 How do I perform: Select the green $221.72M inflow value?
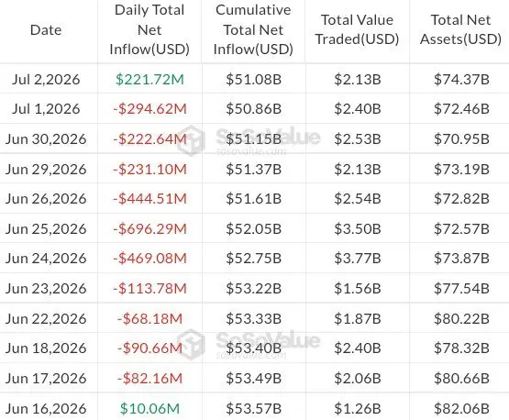(x=149, y=80)
